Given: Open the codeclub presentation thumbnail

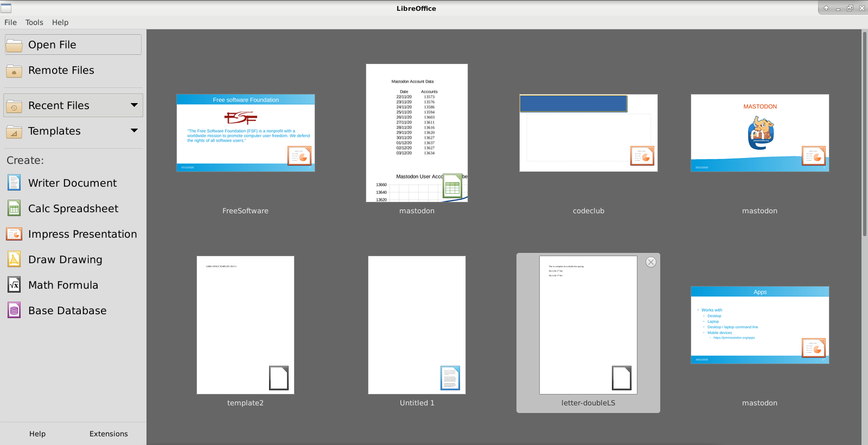Looking at the screenshot, I should click(x=588, y=133).
